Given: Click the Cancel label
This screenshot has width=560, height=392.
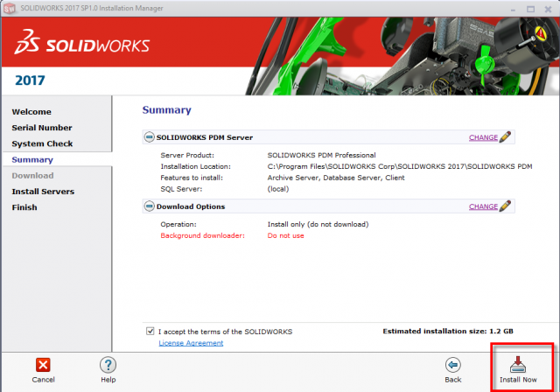Looking at the screenshot, I should pos(43,380).
